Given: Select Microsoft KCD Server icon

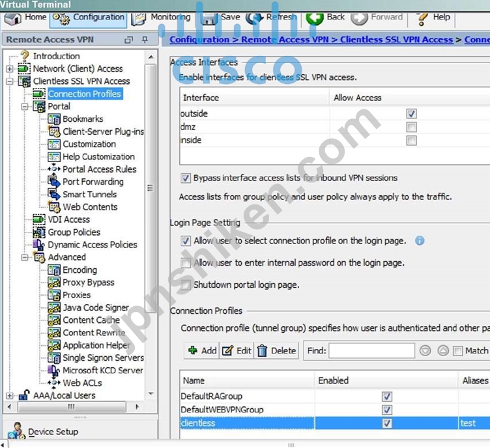Looking at the screenshot, I should click(54, 371).
